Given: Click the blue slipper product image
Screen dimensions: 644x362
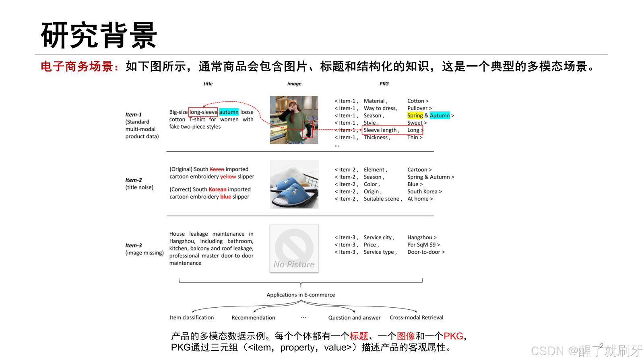Looking at the screenshot, I should tap(294, 185).
